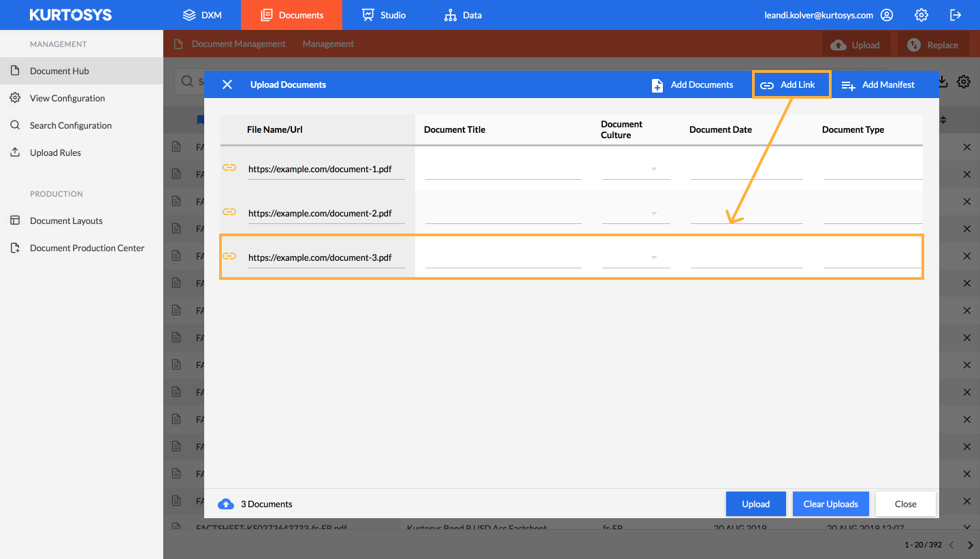The height and width of the screenshot is (559, 980).
Task: Click link icon beside document-1.pdf row
Action: tap(229, 168)
